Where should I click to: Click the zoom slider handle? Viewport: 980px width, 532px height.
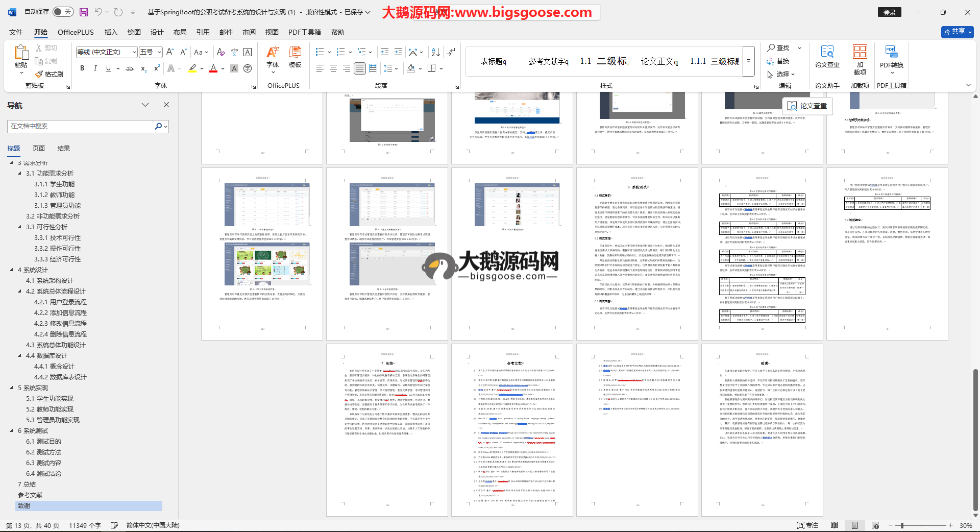coord(902,525)
